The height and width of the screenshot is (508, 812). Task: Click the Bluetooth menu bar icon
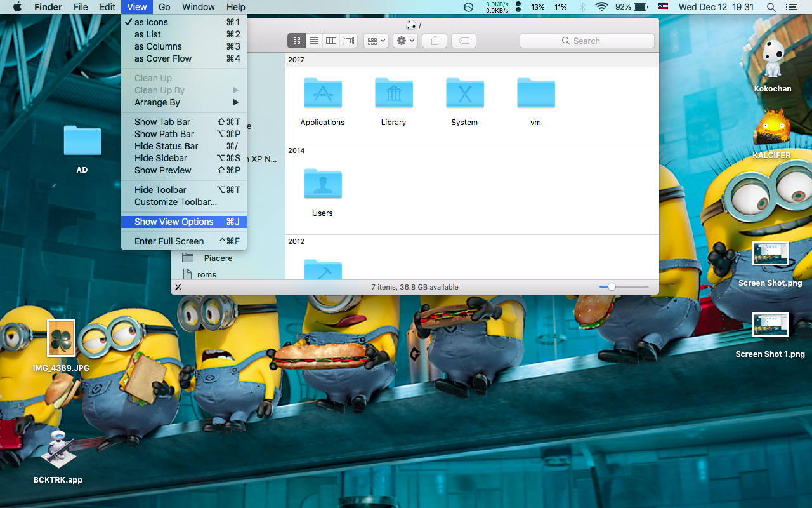coord(582,7)
